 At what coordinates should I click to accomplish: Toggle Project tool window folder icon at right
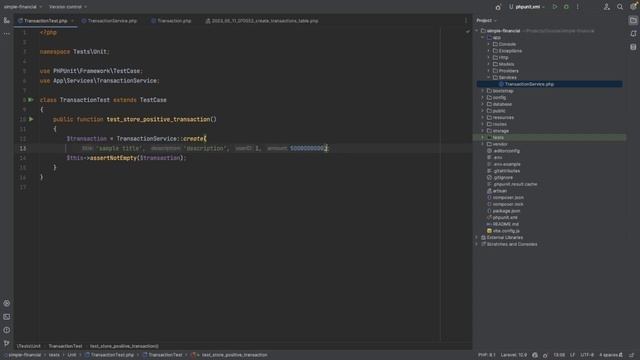point(633,20)
